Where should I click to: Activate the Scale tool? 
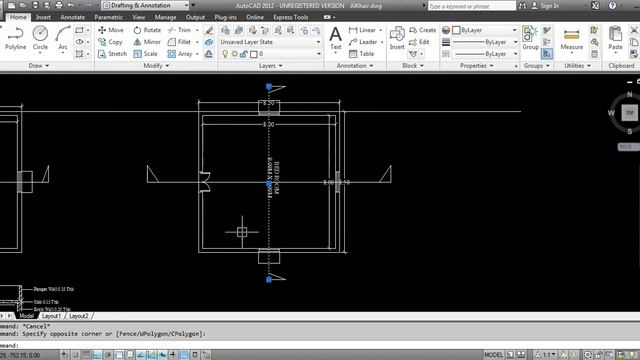pos(145,53)
